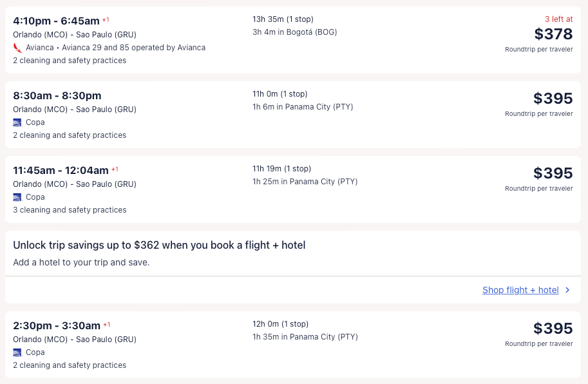Choose the 11:45am - 12:04am flight
The image size is (588, 384).
(61, 171)
